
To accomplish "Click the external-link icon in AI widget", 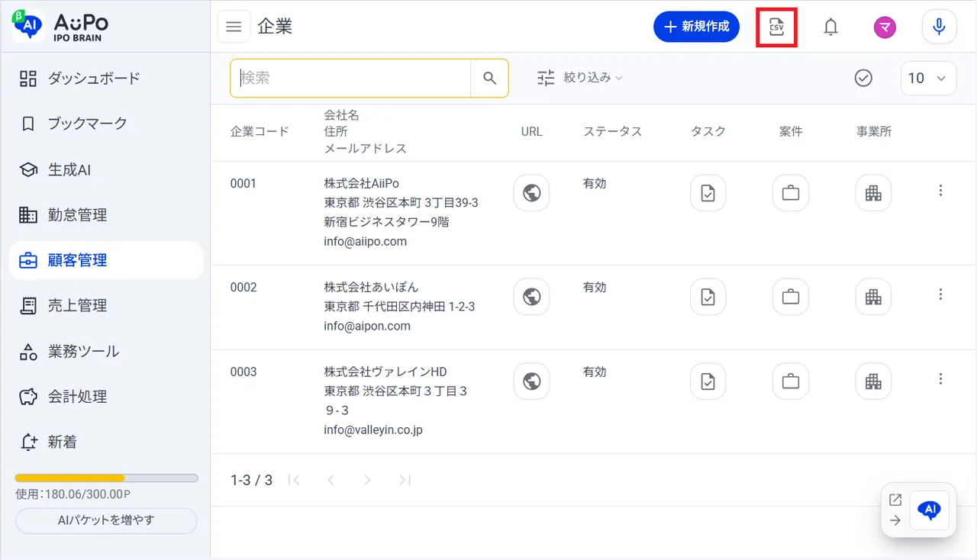I will coord(895,500).
